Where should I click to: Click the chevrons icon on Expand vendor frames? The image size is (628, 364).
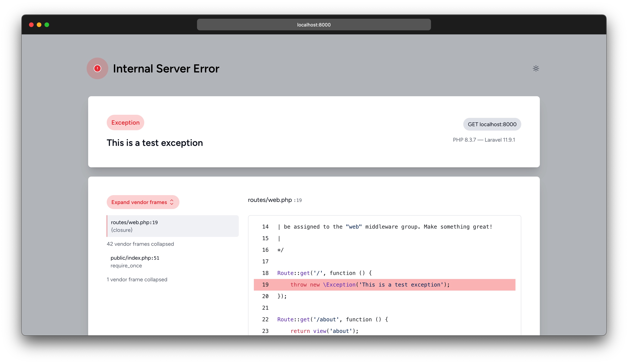pos(172,202)
